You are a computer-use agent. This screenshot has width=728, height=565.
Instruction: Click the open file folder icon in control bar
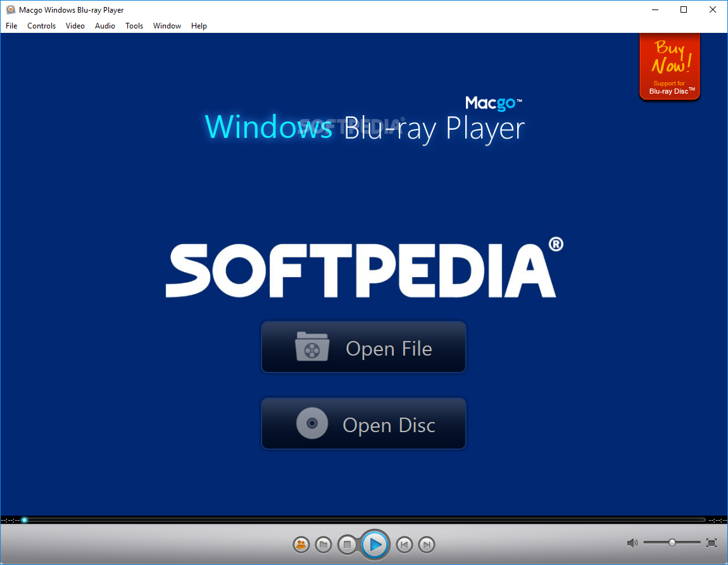click(323, 545)
